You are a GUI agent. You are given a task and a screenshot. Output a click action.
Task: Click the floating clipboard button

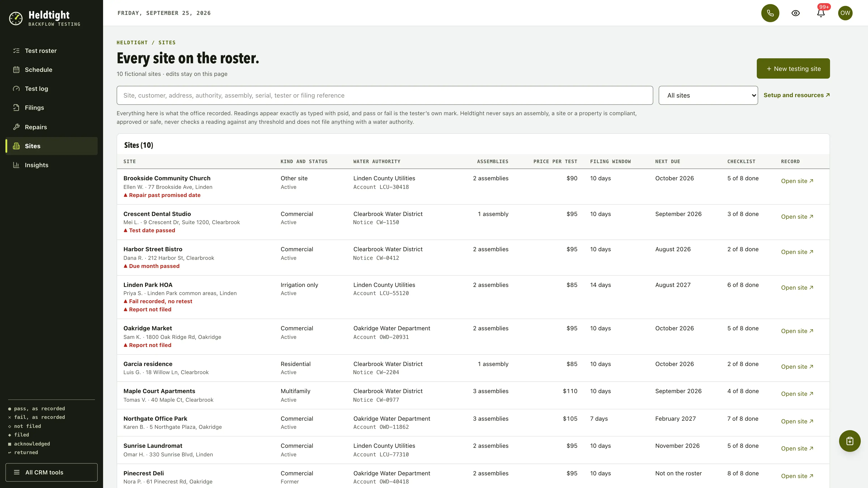(x=849, y=441)
